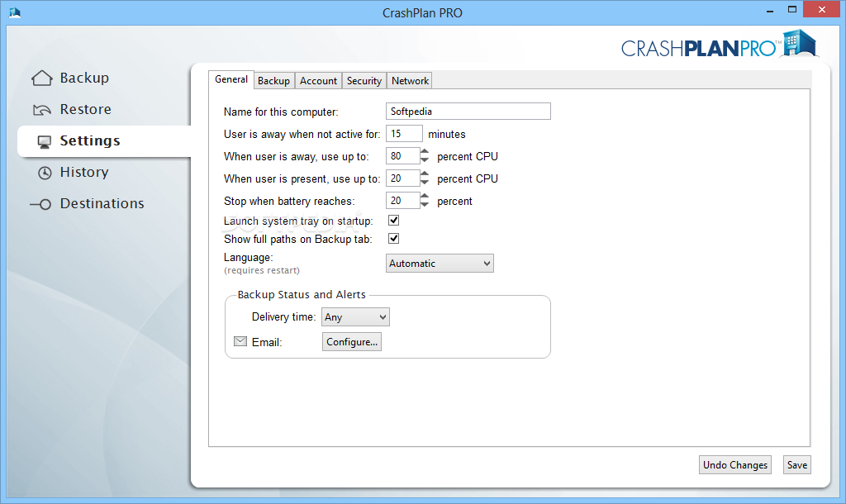Screen dimensions: 846x504
Task: Click the 'Stop when battery reaches:' label
Action: (289, 202)
